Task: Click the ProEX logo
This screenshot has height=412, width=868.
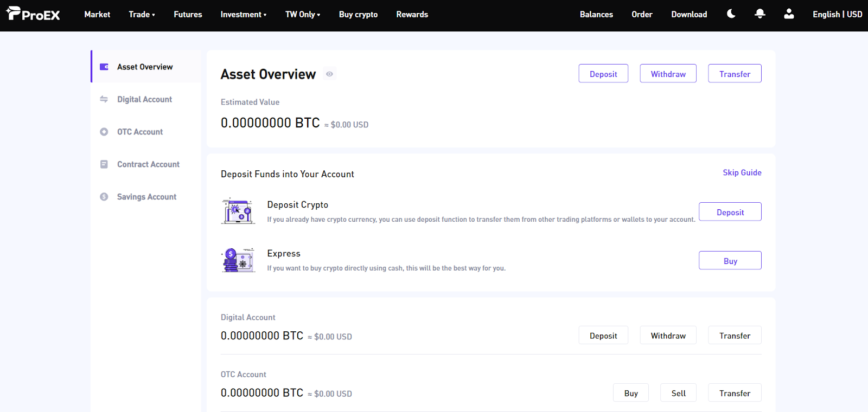Action: (33, 14)
